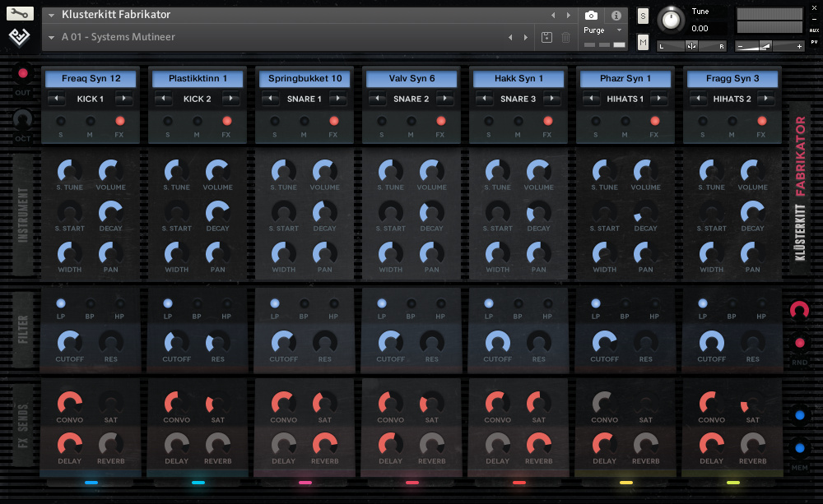Click previous arrow on HIHATS 1
823x504 pixels.
coord(592,98)
